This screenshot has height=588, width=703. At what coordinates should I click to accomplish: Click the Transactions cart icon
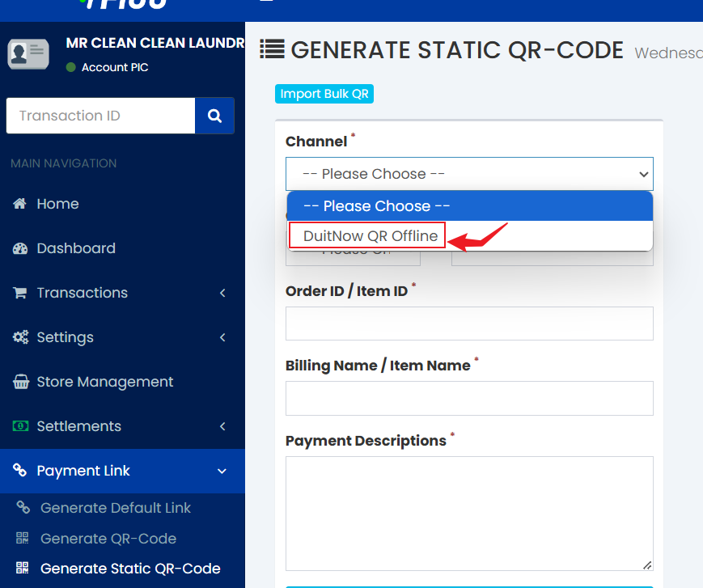(x=19, y=293)
